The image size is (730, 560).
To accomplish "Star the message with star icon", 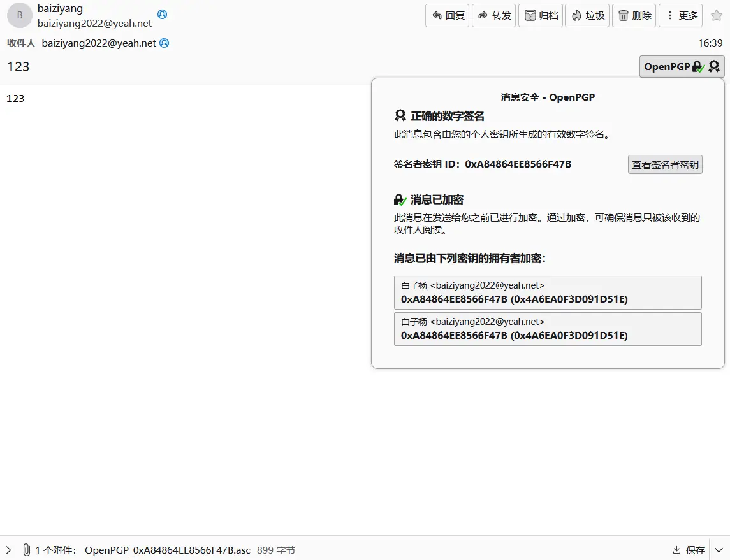I will coord(716,16).
